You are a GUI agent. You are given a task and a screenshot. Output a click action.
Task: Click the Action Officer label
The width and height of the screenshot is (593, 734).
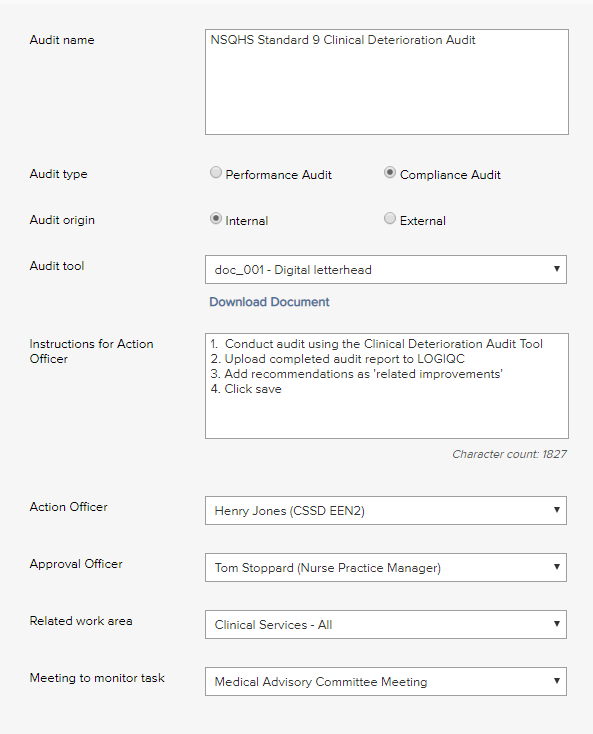tap(68, 507)
